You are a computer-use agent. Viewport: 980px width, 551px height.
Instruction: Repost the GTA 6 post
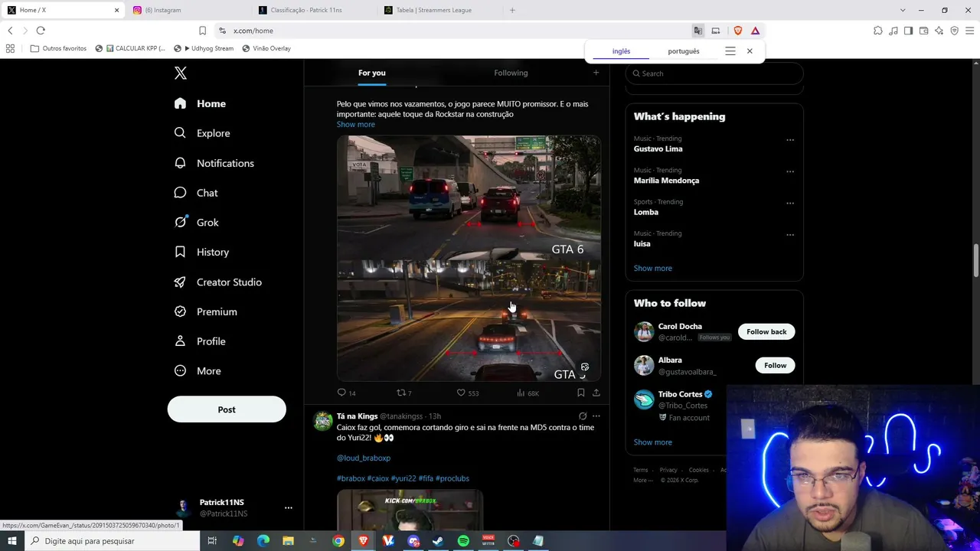[x=403, y=393]
